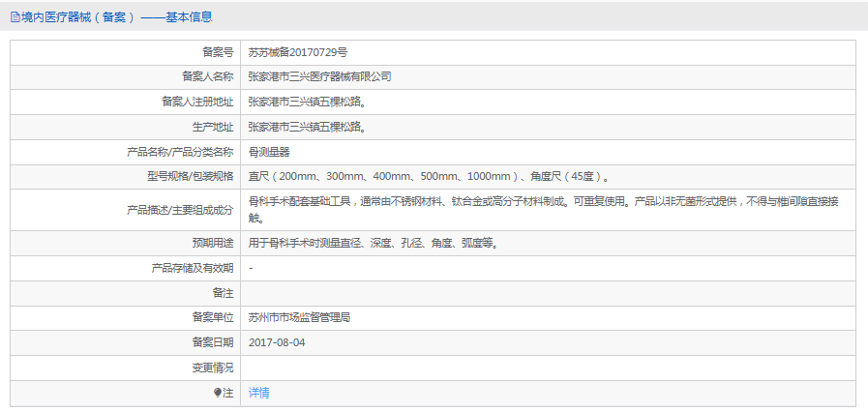Select the description text starting 骨科手术配套基础工具
This screenshot has width=868, height=412.
[544, 210]
